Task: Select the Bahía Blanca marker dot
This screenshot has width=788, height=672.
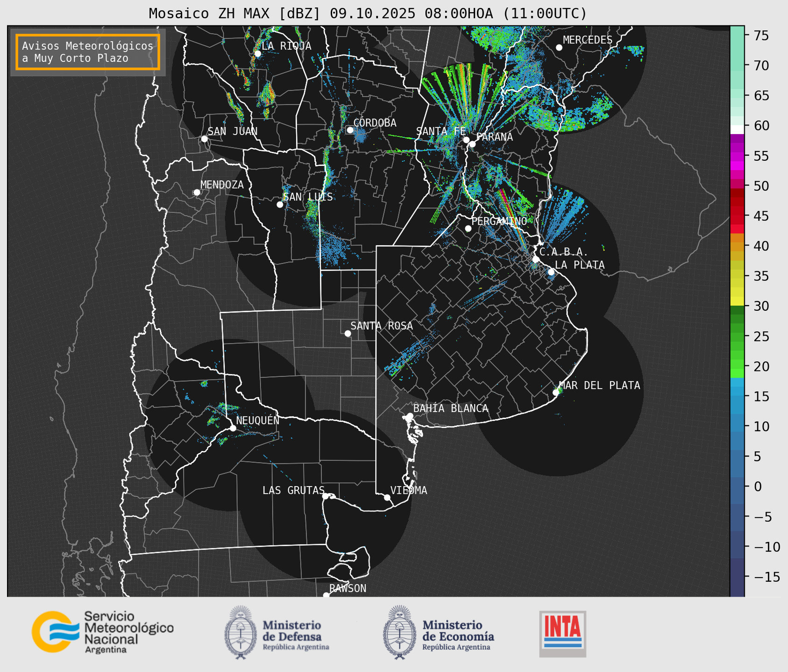Action: [x=410, y=416]
